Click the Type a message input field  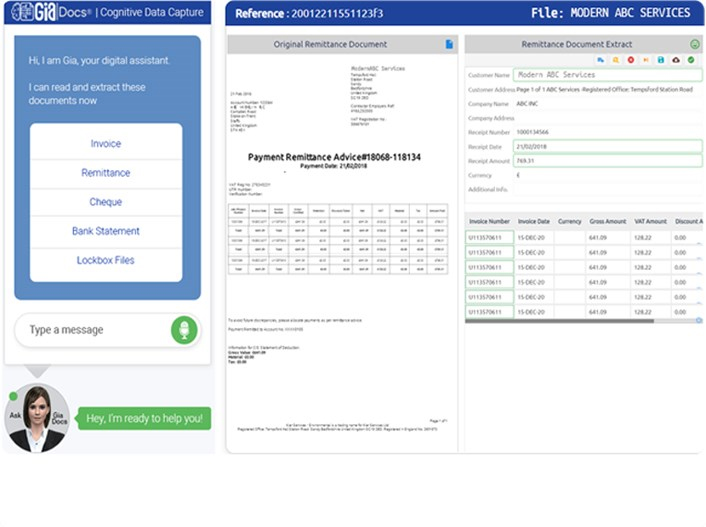(x=92, y=330)
